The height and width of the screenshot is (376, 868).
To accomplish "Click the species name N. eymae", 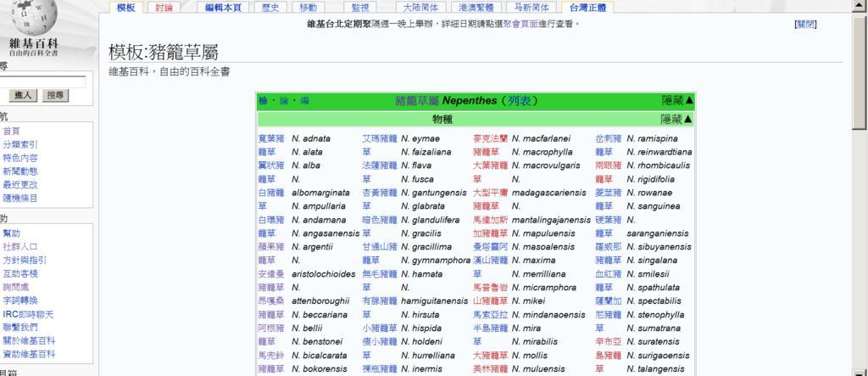I will point(420,138).
